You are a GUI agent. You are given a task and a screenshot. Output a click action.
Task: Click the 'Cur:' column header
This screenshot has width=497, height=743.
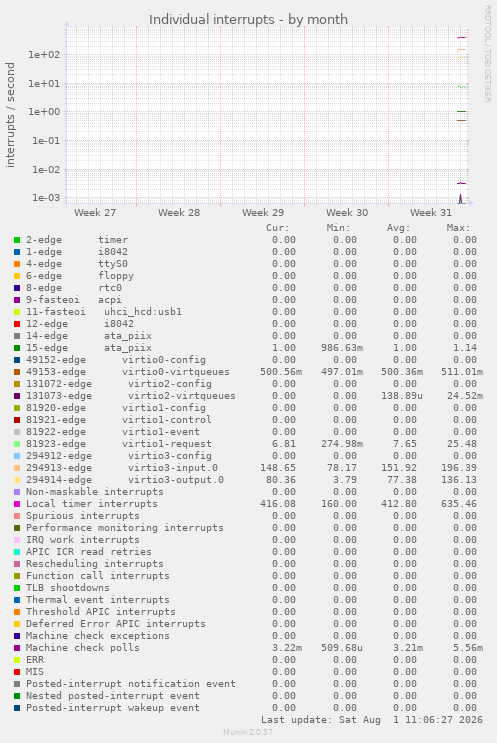(x=278, y=228)
